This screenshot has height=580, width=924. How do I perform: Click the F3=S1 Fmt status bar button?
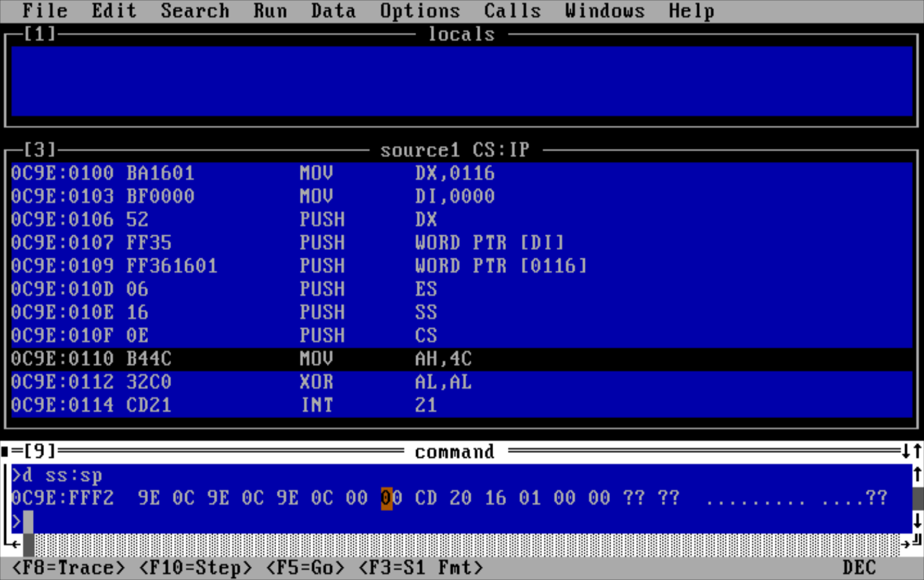click(421, 568)
